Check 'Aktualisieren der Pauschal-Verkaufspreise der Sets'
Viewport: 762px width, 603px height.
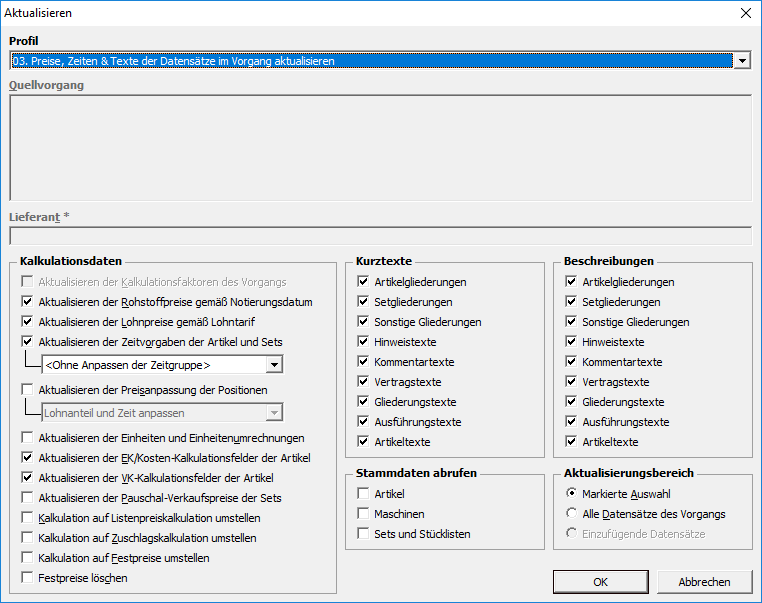[28, 498]
